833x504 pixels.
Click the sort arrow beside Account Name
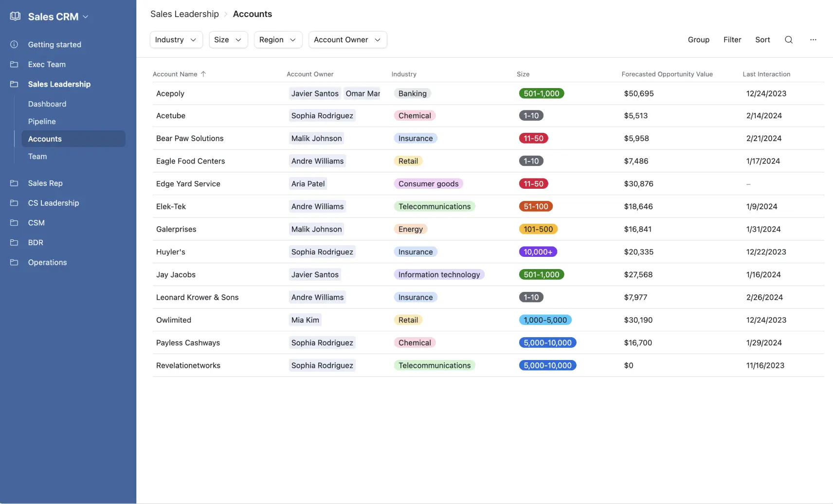pyautogui.click(x=203, y=74)
